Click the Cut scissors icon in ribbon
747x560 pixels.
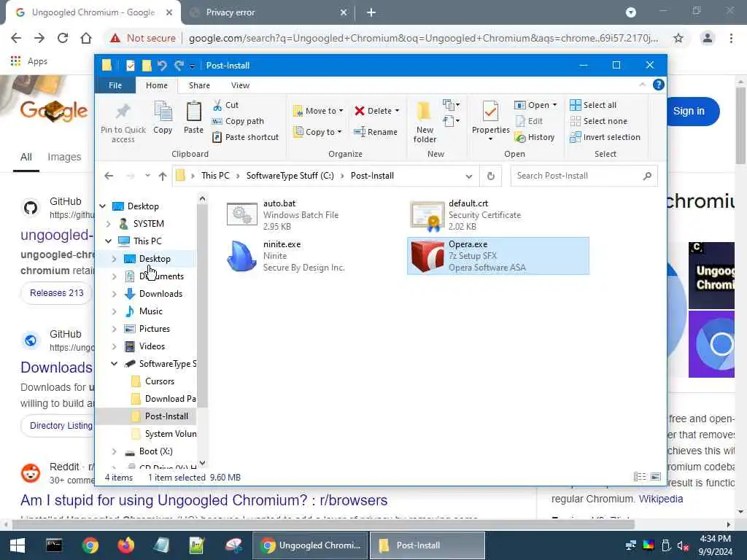click(x=217, y=105)
